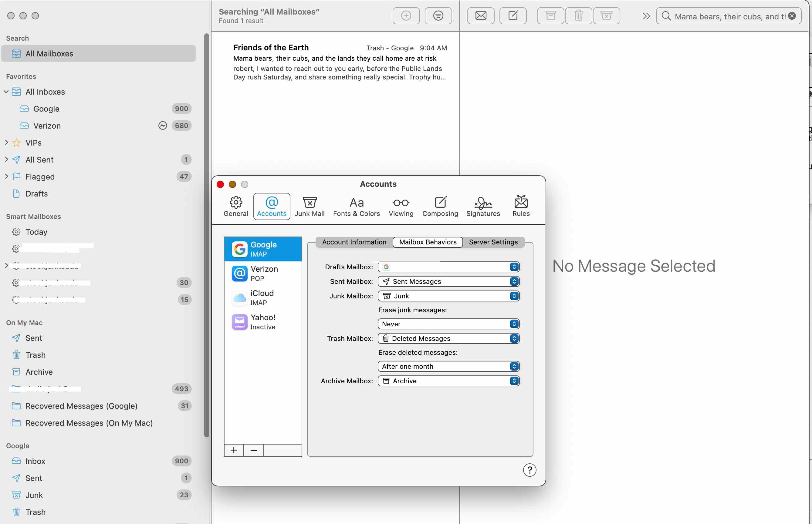Viewport: 812px width, 524px height.
Task: Archive the message using the toolbar icon
Action: click(550, 15)
